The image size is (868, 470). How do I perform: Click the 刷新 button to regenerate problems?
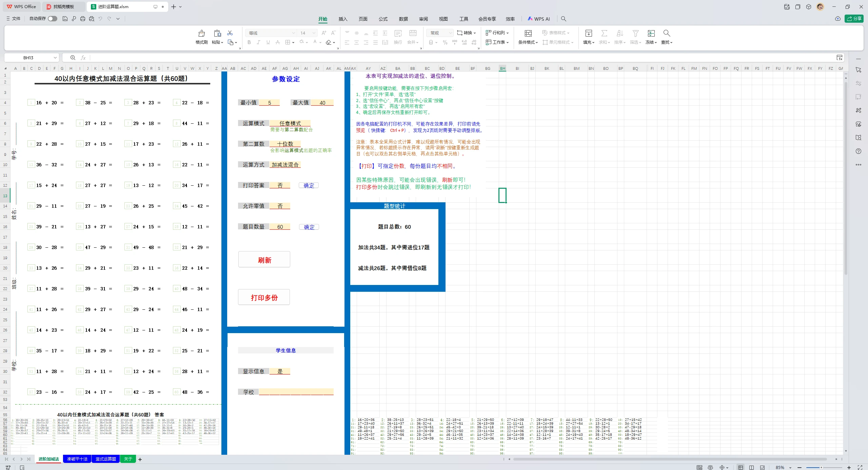(264, 259)
